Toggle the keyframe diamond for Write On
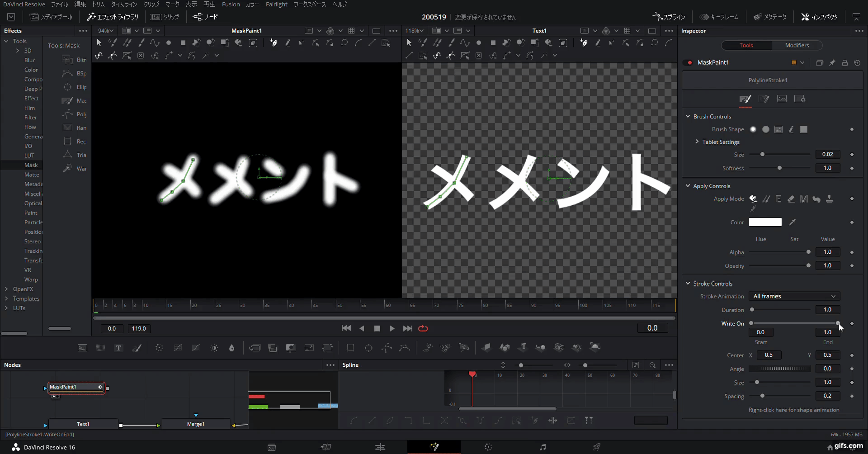The image size is (868, 454). click(x=852, y=323)
